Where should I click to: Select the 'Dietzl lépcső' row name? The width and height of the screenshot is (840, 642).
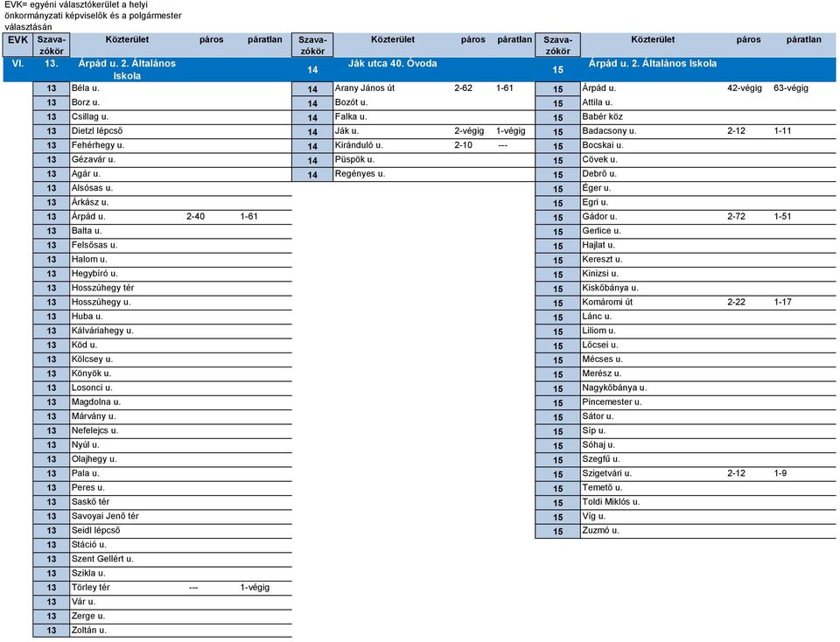(x=97, y=131)
